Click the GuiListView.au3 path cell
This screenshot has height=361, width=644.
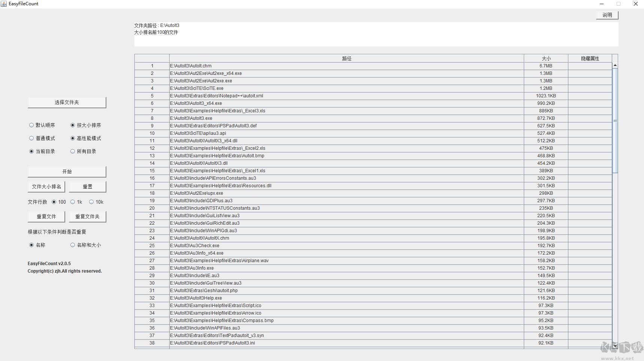tap(347, 216)
